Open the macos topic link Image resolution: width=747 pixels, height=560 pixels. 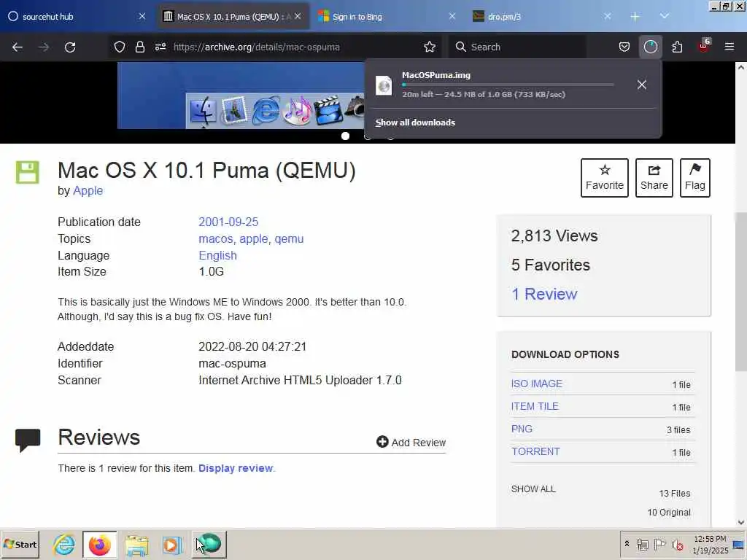coord(217,238)
